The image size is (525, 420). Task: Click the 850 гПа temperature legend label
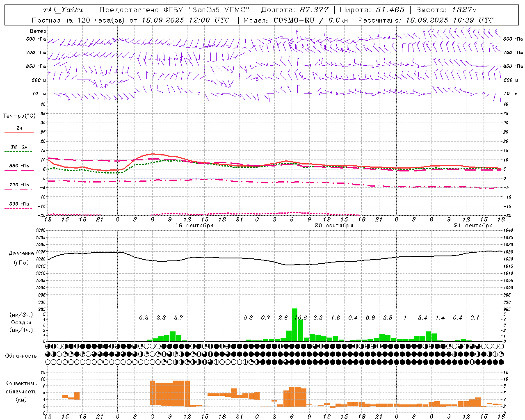tap(19, 166)
